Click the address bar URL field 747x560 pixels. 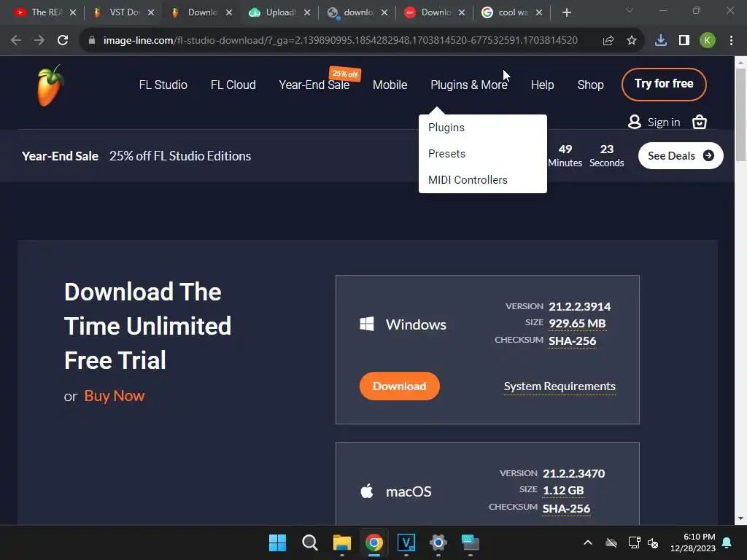tap(340, 41)
